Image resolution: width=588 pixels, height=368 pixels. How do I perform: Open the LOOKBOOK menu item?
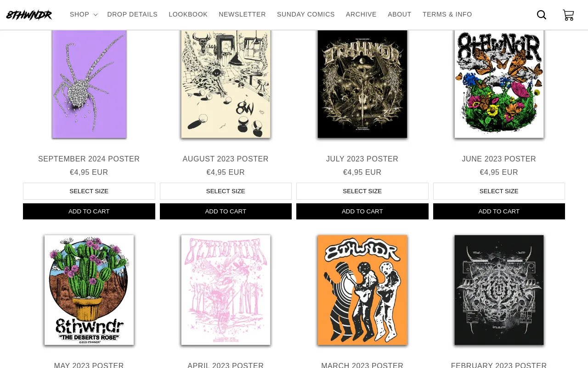188,14
